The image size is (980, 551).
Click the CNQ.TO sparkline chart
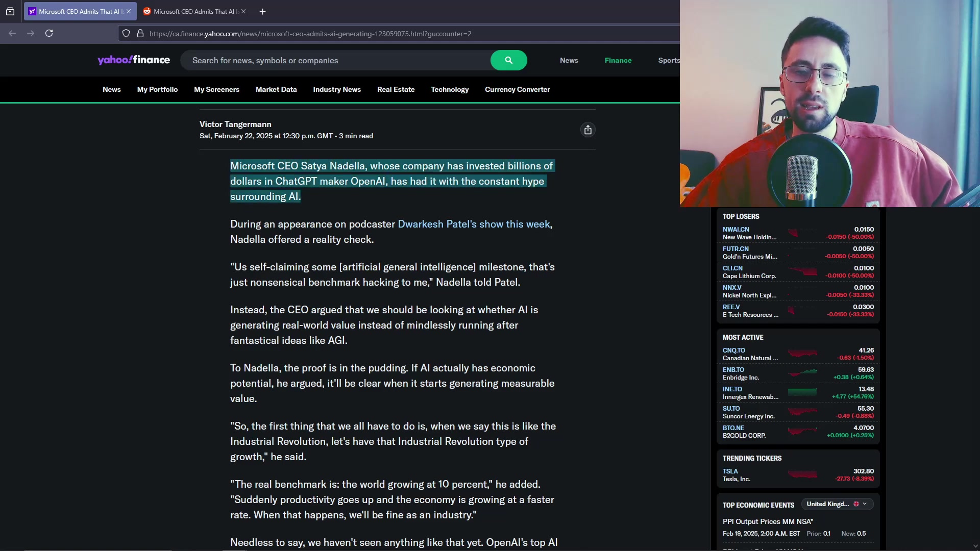click(802, 354)
